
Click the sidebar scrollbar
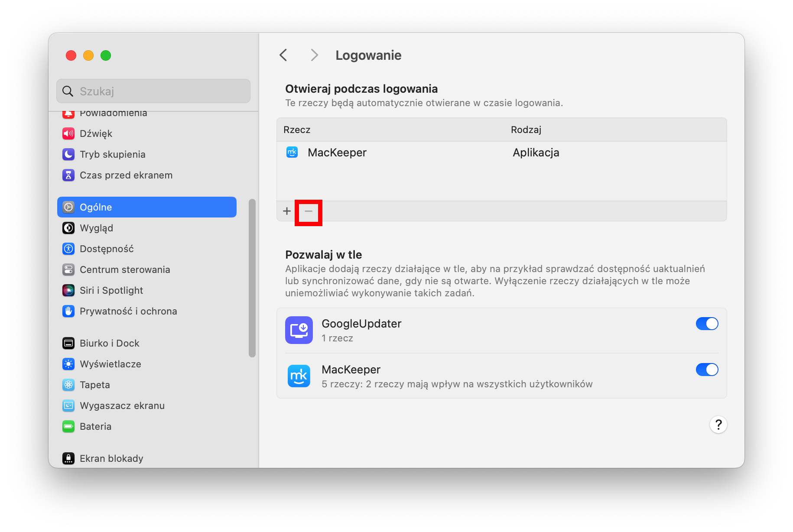coord(252,278)
